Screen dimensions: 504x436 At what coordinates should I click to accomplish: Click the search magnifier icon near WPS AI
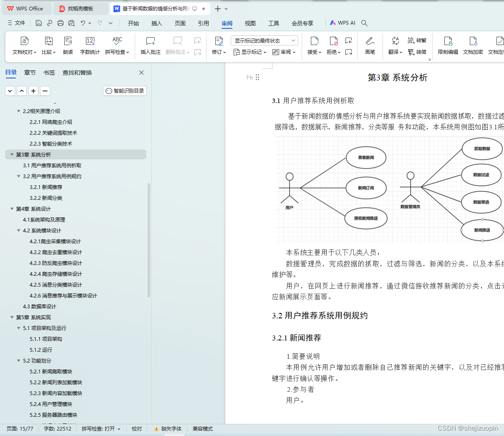pyautogui.click(x=364, y=23)
